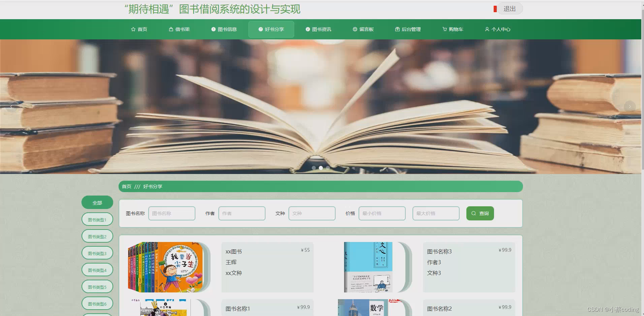Select the 留言板 message board icon
The width and height of the screenshot is (644, 316).
[355, 29]
